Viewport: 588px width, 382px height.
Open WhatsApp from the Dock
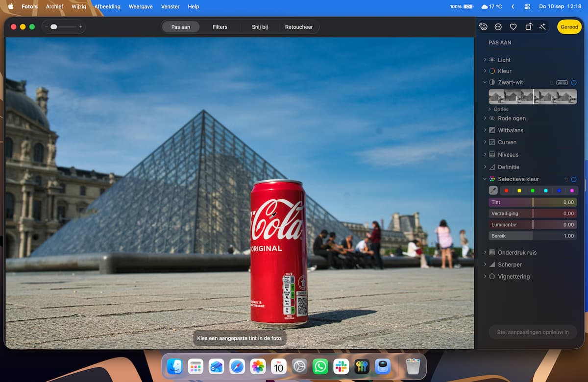coord(320,366)
